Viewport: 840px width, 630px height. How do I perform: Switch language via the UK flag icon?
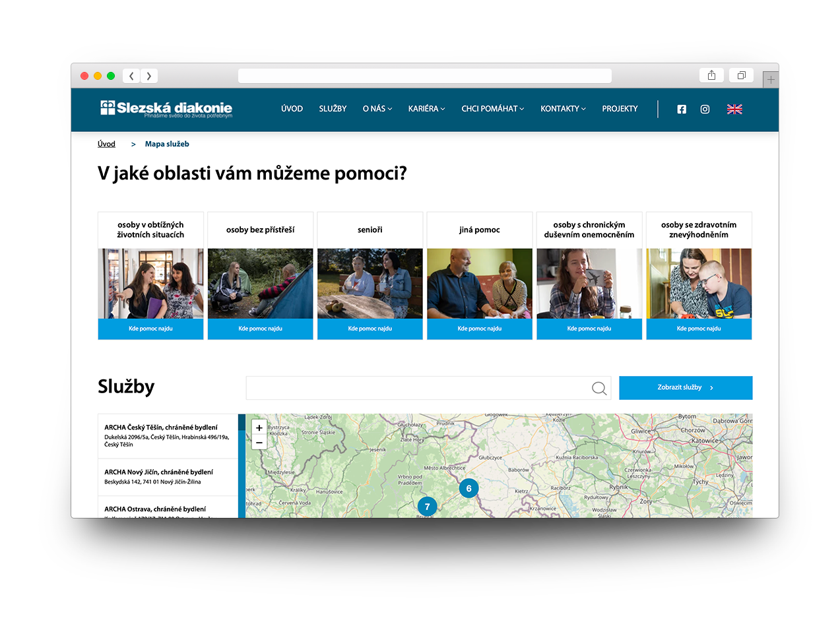point(734,110)
